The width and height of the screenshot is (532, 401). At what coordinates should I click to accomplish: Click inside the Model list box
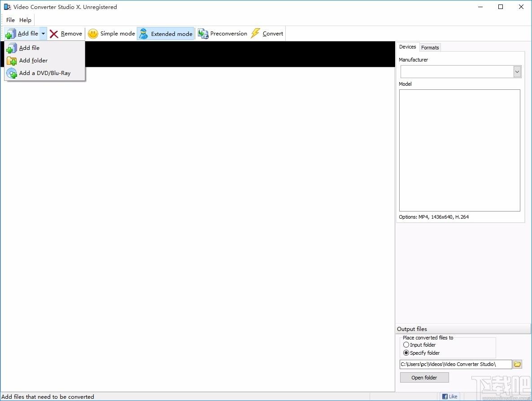459,150
